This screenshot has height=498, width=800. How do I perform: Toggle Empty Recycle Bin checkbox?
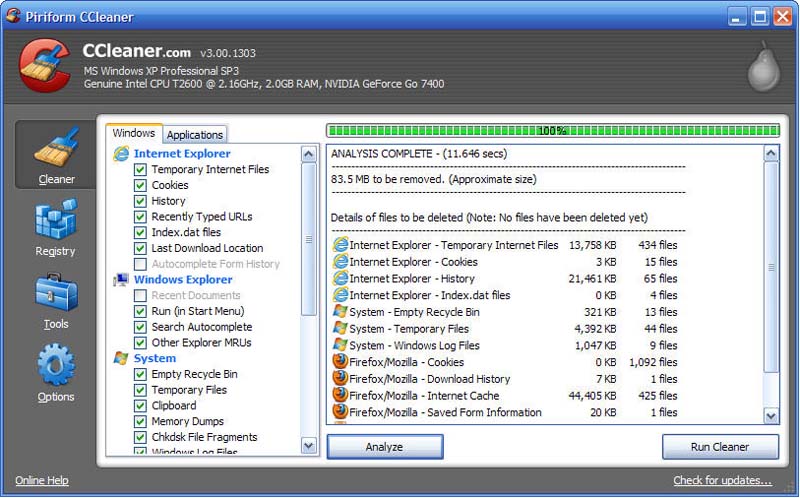pos(141,374)
